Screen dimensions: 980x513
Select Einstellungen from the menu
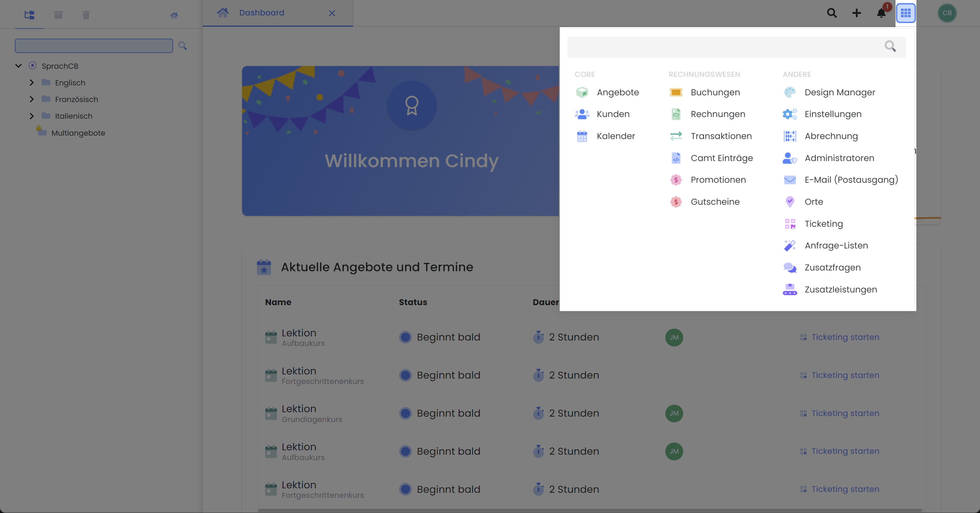[x=833, y=113]
